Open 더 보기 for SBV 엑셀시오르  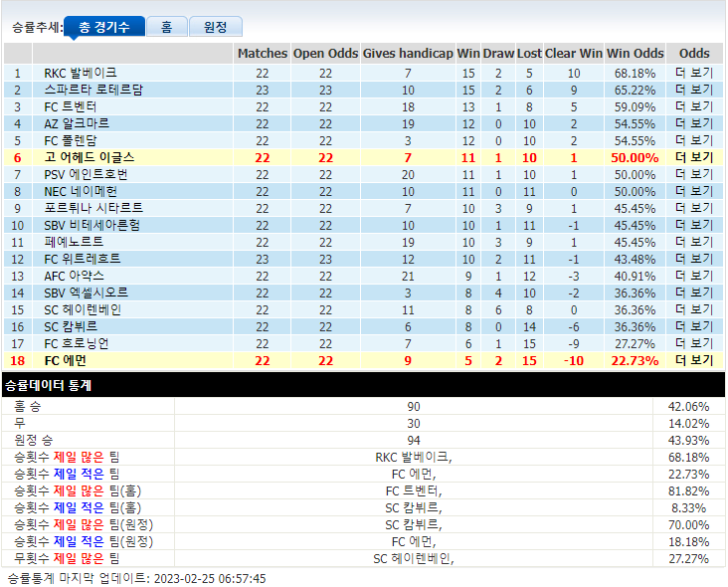tap(694, 293)
